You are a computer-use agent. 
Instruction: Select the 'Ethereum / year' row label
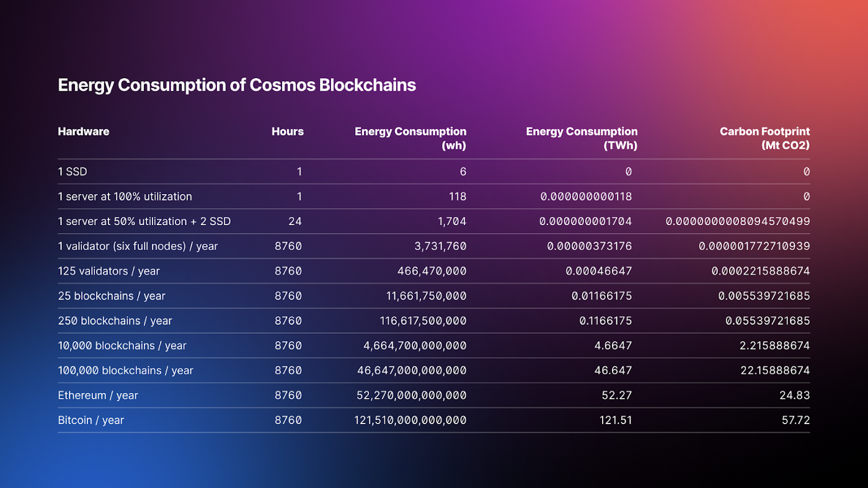click(x=98, y=395)
